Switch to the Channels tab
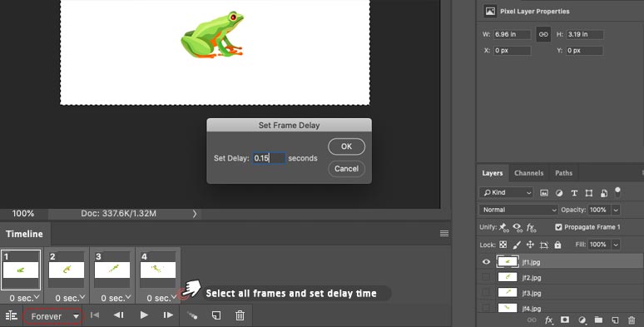Screen dimensions: 644x327 [x=528, y=173]
